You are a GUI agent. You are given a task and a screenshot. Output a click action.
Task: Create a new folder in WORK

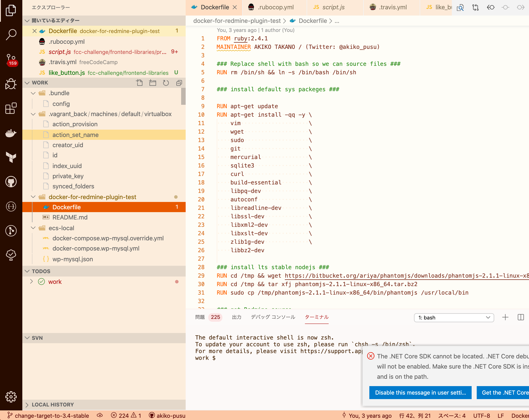[153, 83]
